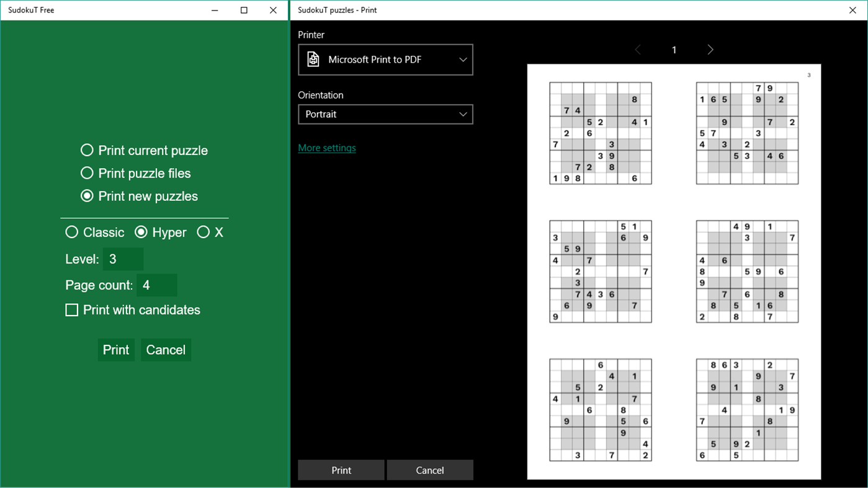The image size is (868, 488).
Task: Go to the next preview page arrow
Action: tap(710, 50)
